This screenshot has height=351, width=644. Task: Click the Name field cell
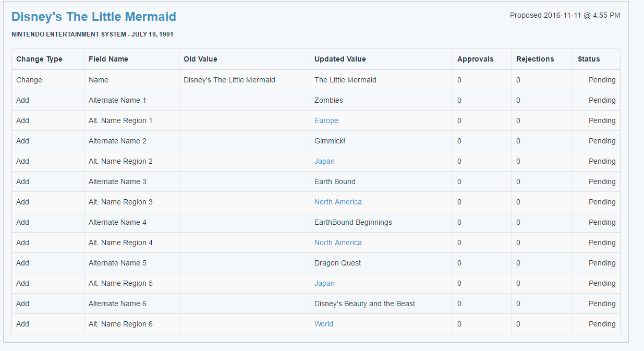click(x=131, y=80)
